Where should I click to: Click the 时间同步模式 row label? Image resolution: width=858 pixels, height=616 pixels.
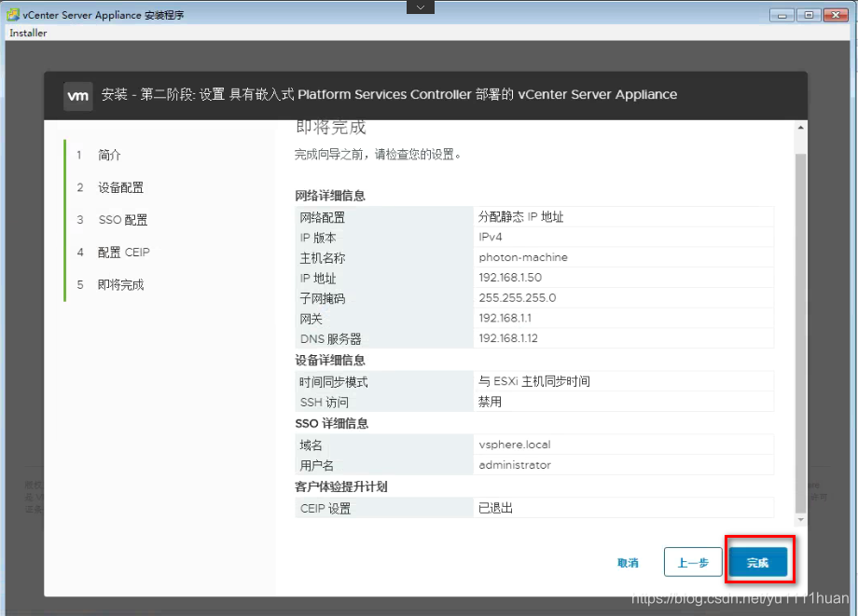pos(334,382)
